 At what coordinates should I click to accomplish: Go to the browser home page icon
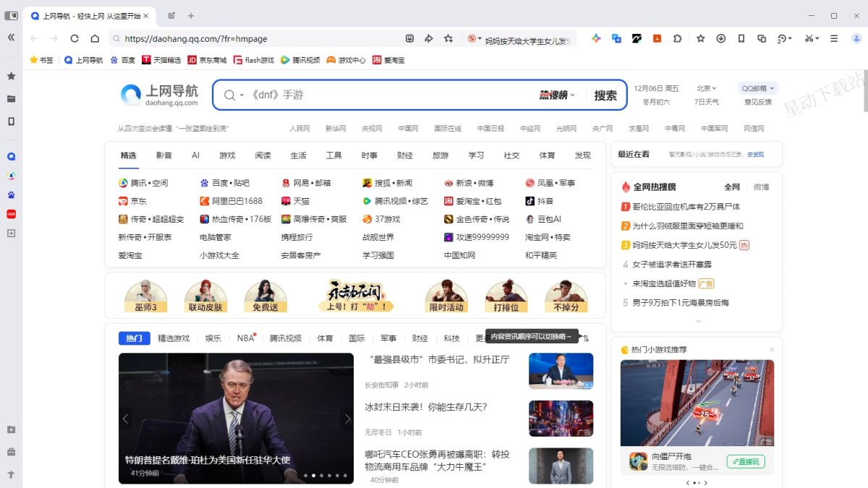(x=95, y=38)
